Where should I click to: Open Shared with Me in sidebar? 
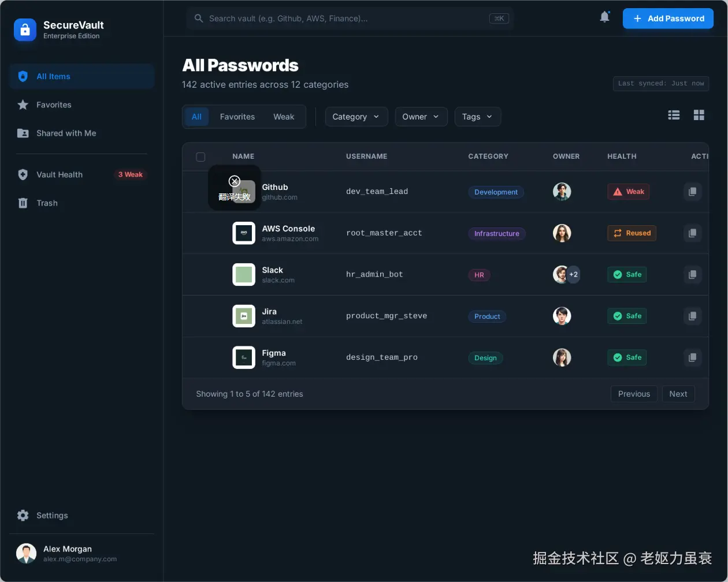[x=81, y=133]
